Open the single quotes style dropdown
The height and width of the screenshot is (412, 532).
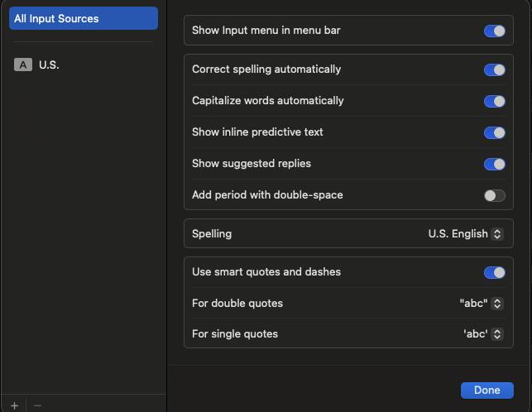coord(482,334)
